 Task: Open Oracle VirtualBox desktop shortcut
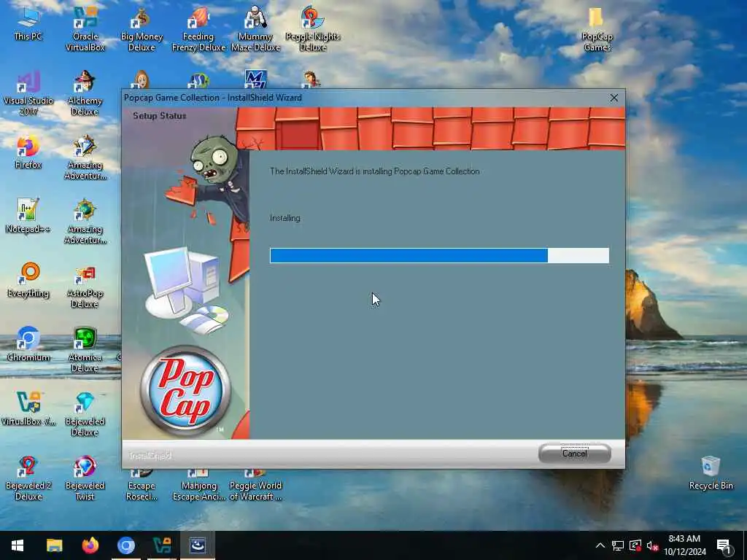pos(85,28)
